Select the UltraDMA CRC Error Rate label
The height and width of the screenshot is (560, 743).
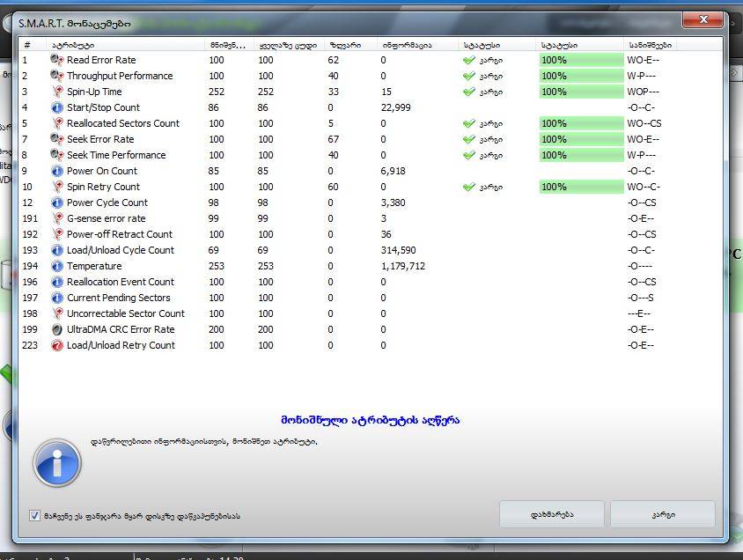121,329
